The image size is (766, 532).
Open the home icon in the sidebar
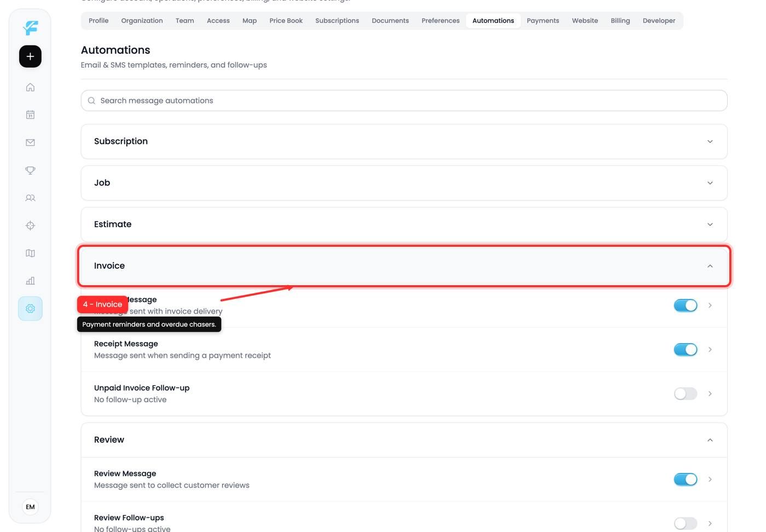(x=30, y=87)
